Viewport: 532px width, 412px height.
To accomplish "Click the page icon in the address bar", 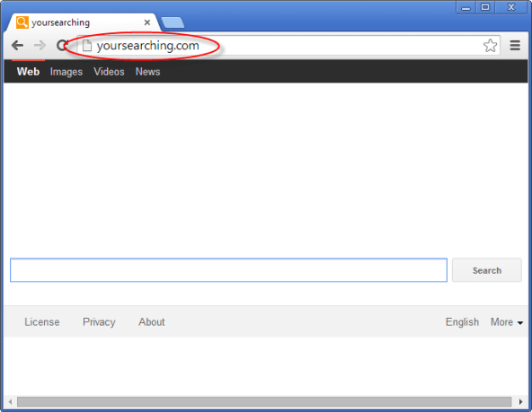I will tap(87, 46).
